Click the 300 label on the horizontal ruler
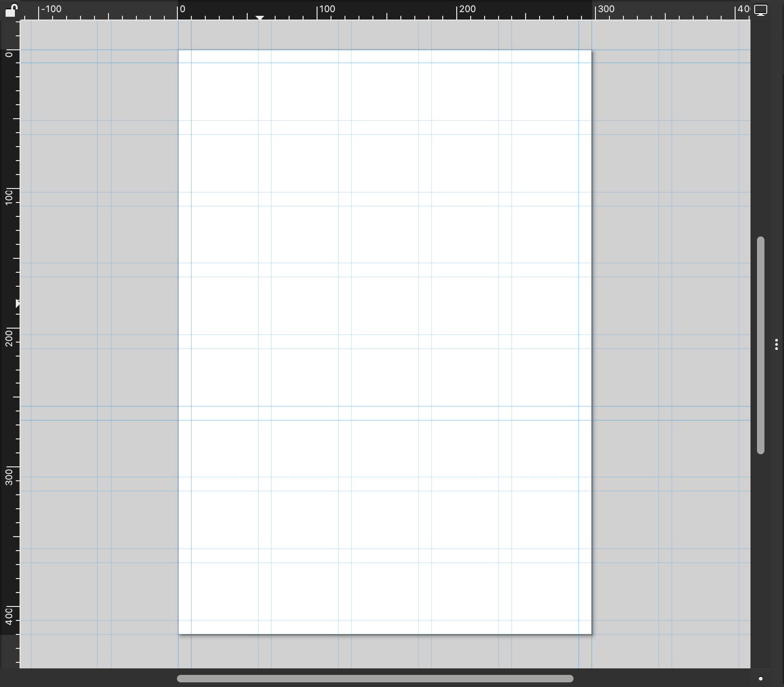The height and width of the screenshot is (687, 784). (x=606, y=9)
